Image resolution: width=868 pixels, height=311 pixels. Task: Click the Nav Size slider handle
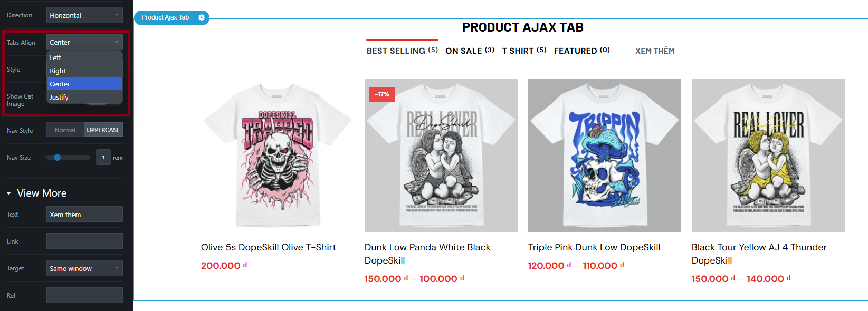(x=58, y=157)
